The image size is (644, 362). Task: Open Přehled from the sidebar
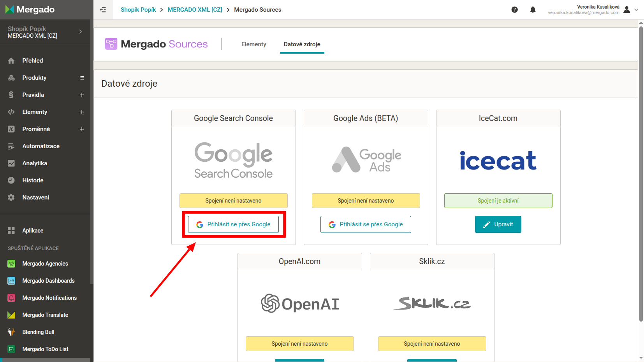coord(33,61)
